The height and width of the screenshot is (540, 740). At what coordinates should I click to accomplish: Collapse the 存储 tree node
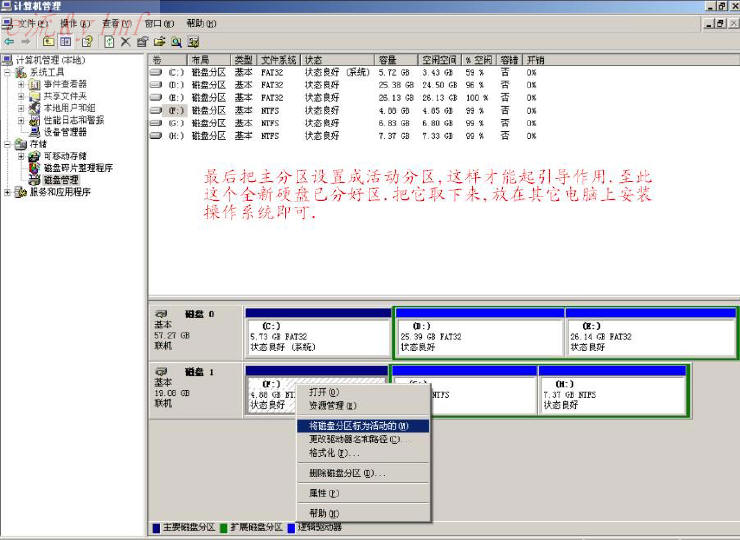(x=9, y=144)
